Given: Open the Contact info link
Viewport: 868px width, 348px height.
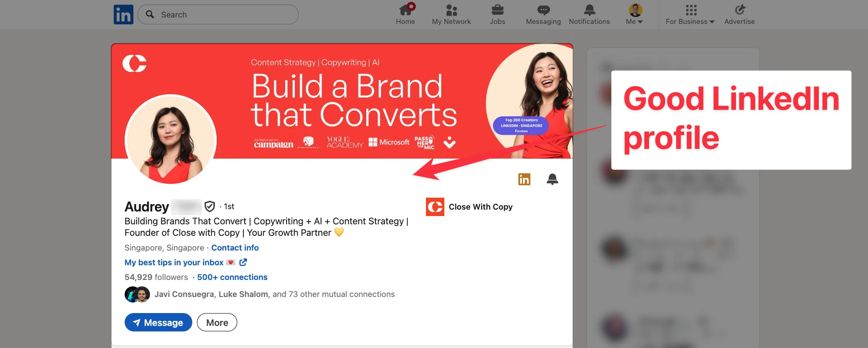Looking at the screenshot, I should [235, 248].
